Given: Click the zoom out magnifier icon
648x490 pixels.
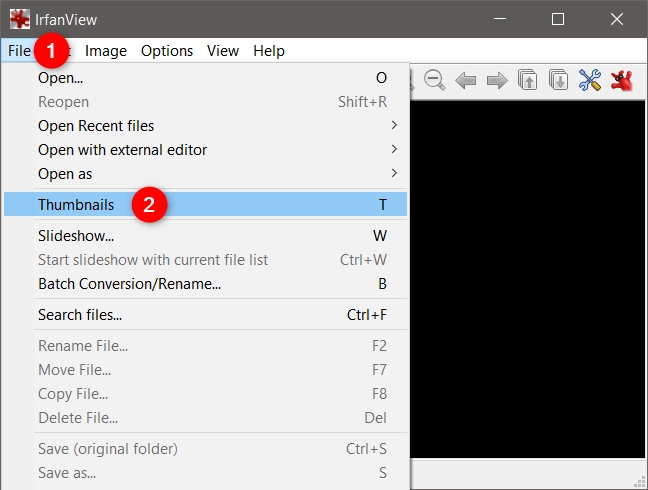Looking at the screenshot, I should coord(434,80).
